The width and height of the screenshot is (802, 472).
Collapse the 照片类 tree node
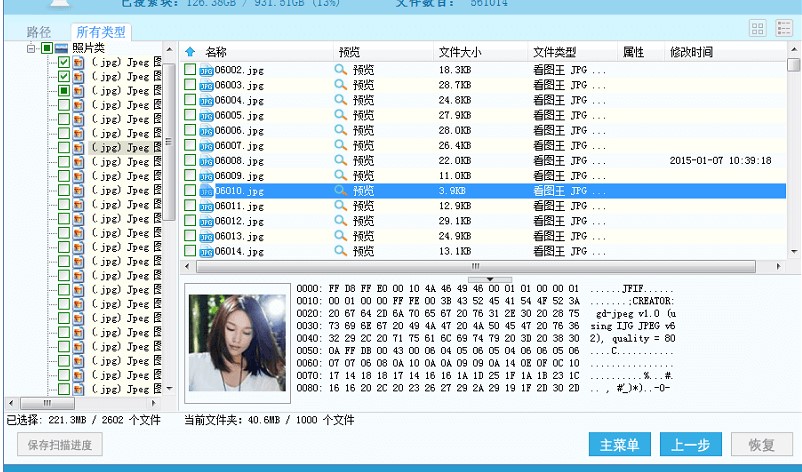(x=32, y=48)
